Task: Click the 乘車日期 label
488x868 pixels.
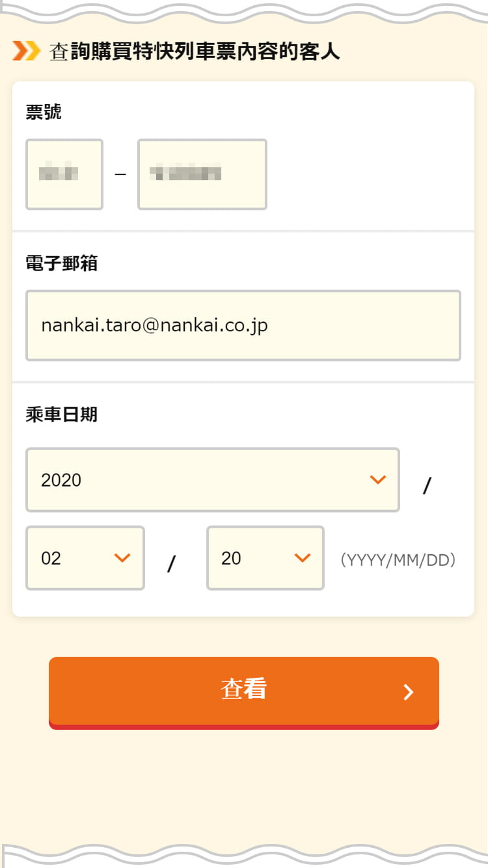Action: coord(62,414)
